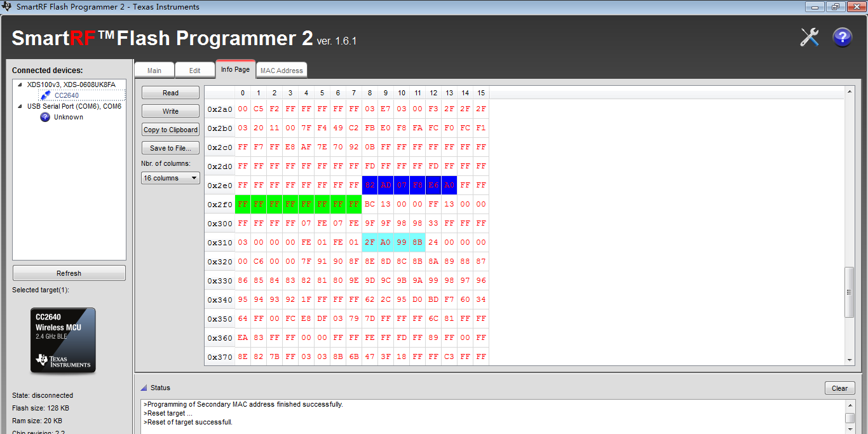Click the CC2640 Wireless MCU chip thumbnail
The image size is (868, 434).
[x=62, y=340]
